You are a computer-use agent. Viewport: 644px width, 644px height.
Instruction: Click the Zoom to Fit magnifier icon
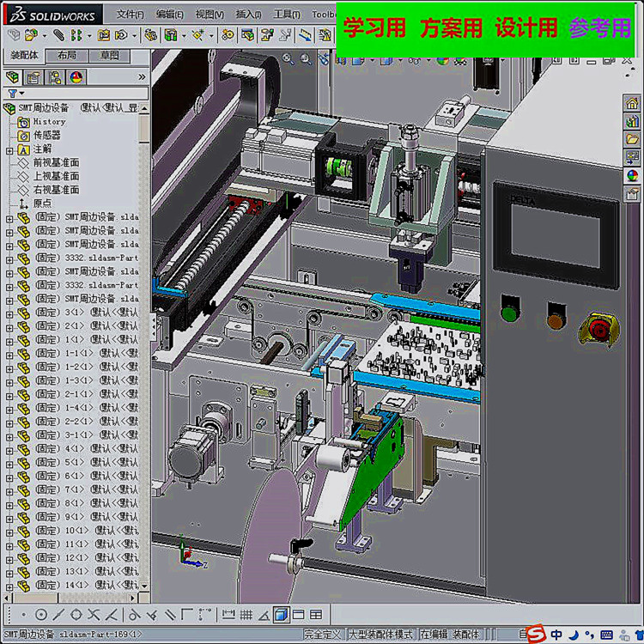point(288,60)
